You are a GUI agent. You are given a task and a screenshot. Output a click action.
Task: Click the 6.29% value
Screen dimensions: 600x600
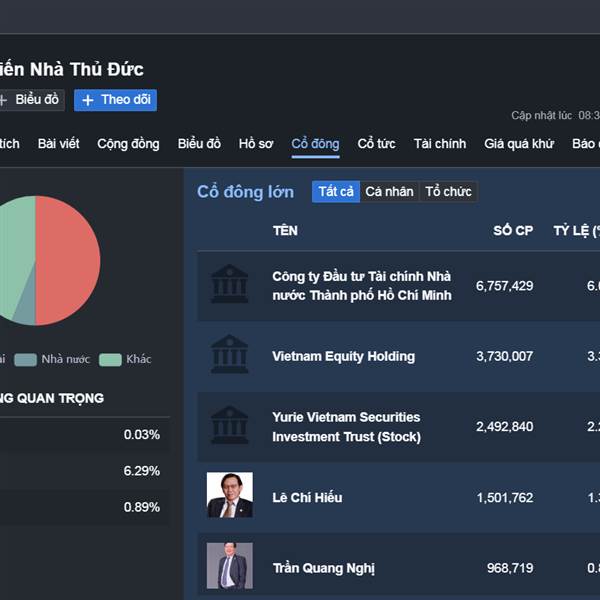[142, 471]
